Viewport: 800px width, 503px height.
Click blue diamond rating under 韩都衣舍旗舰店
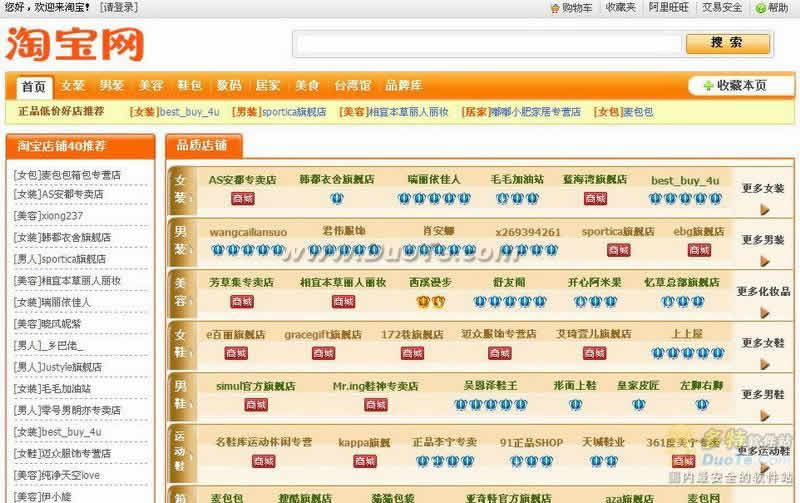click(x=337, y=198)
